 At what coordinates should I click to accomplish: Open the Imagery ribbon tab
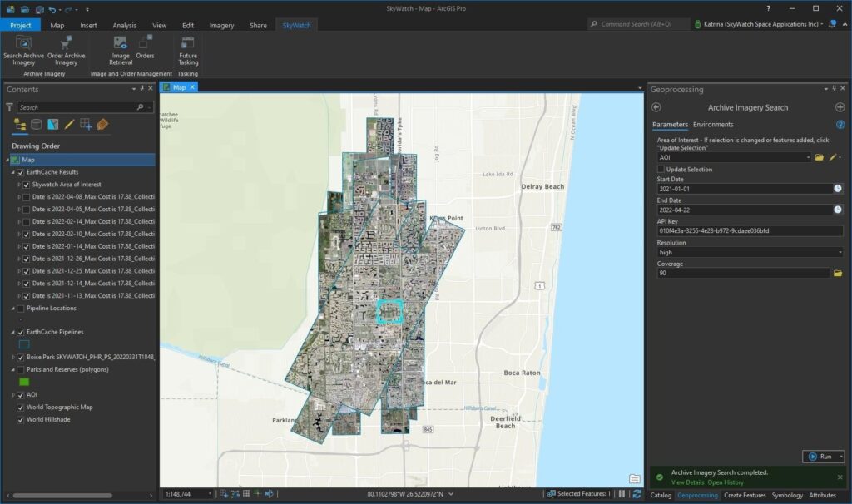223,25
